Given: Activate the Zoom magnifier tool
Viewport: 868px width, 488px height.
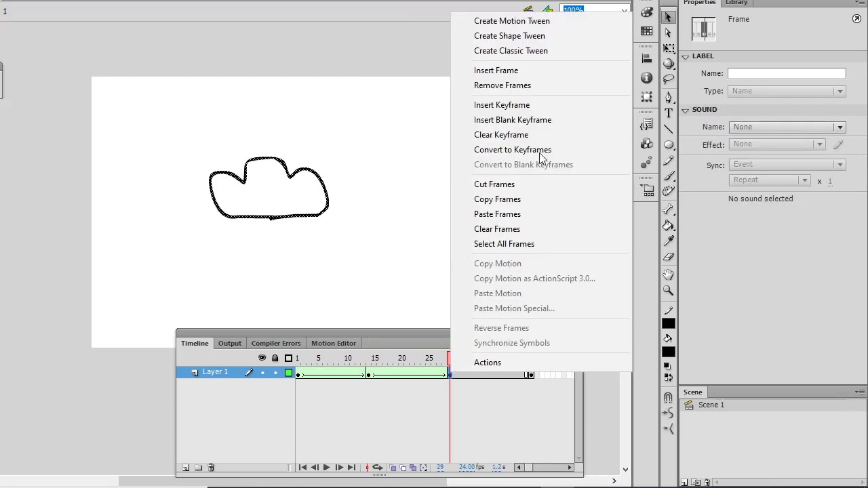Looking at the screenshot, I should pyautogui.click(x=669, y=290).
